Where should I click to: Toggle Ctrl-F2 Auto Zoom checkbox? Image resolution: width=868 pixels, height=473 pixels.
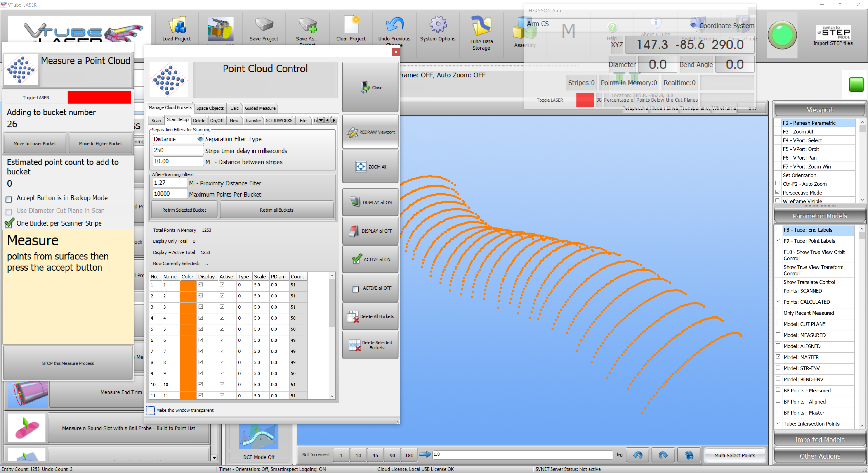pos(778,183)
